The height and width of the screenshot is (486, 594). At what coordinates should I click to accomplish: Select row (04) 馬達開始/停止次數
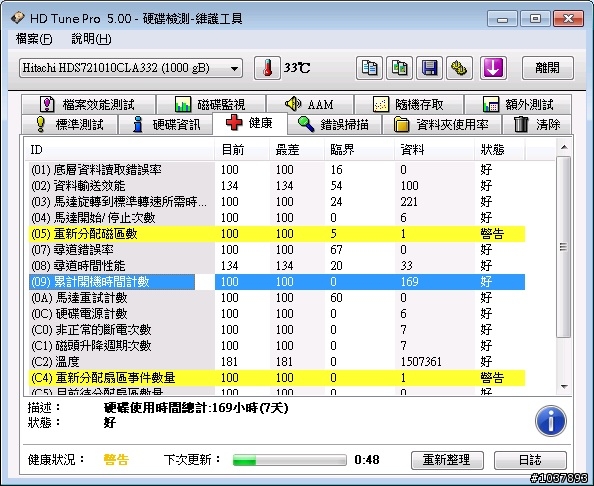(x=277, y=218)
